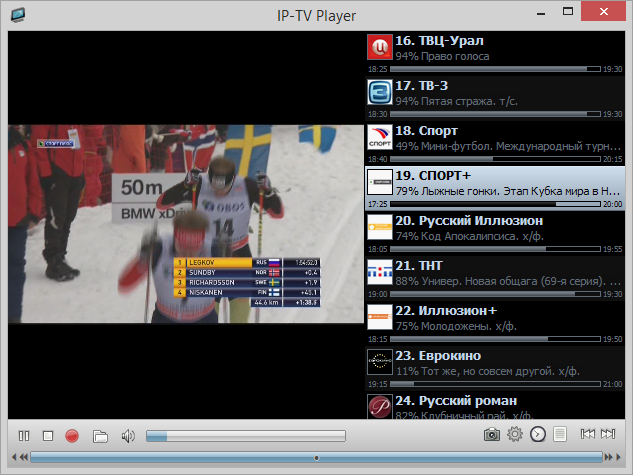Screen dimensions: 633x475
Task: Open the scheduler clock icon
Action: [538, 434]
